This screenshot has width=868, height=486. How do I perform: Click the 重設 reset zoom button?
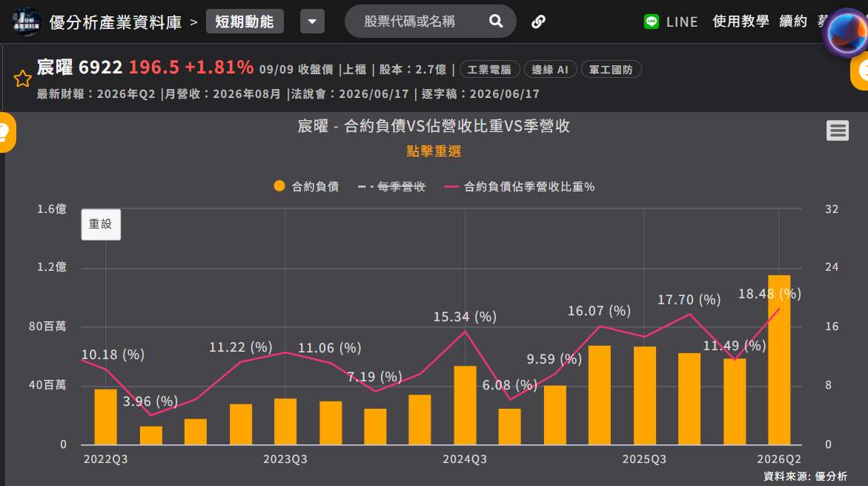click(x=101, y=224)
